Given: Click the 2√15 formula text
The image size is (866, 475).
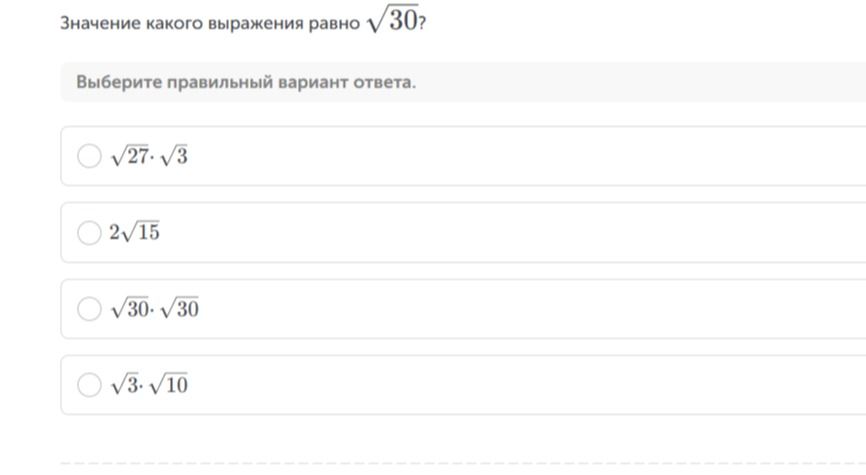Looking at the screenshot, I should [x=135, y=232].
